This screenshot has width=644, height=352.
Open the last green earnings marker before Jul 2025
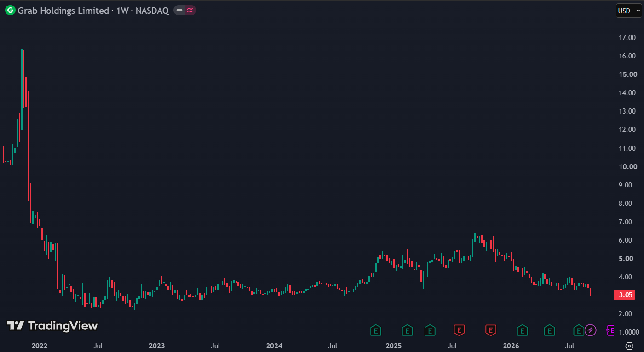point(430,329)
